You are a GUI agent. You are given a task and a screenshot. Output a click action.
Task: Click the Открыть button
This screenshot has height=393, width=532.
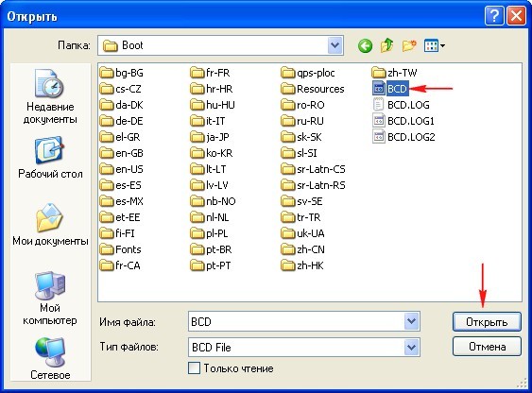pyautogui.click(x=487, y=322)
